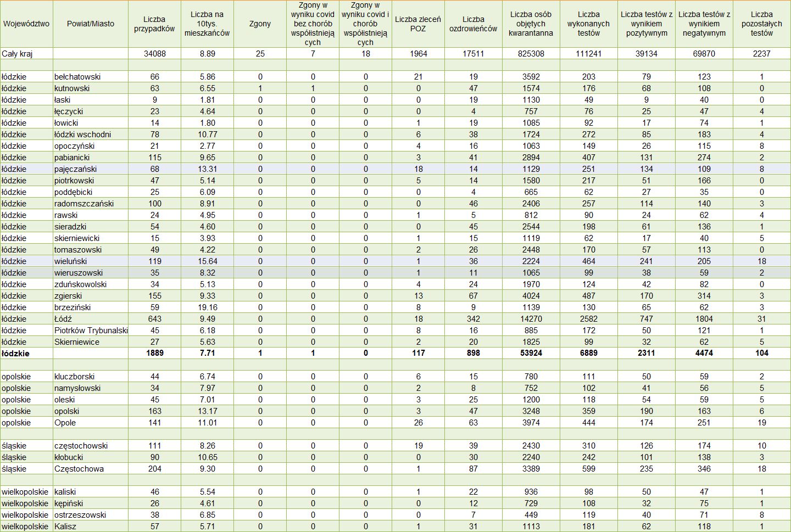Select the 'Skierniewice' cell
This screenshot has height=532, width=791.
coord(91,342)
